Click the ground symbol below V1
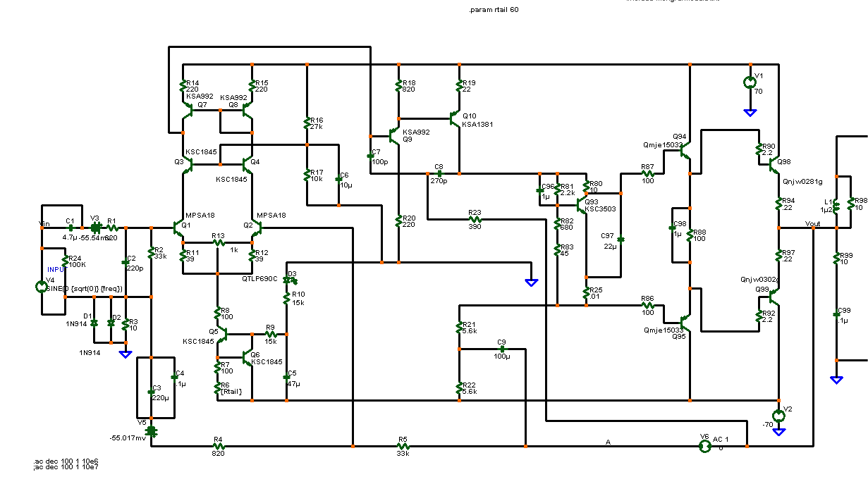Viewport: 868px width, 484px height. pos(750,112)
